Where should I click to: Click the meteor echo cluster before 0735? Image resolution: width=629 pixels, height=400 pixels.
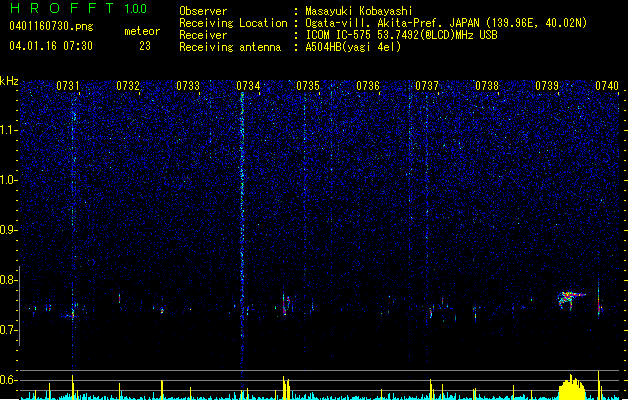[286, 304]
